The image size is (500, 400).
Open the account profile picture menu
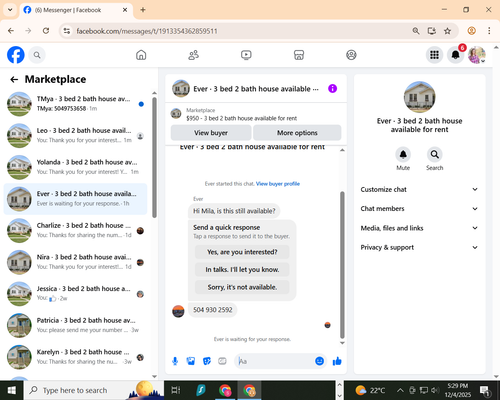click(x=477, y=55)
